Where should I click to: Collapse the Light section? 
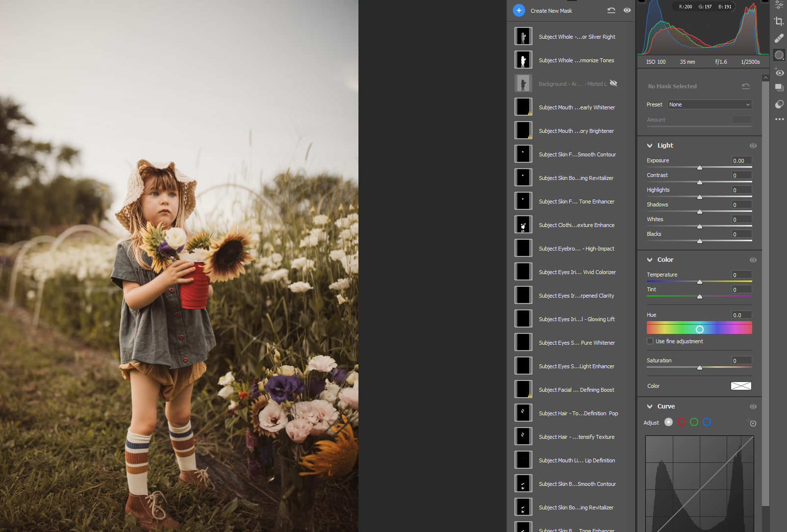click(x=650, y=146)
